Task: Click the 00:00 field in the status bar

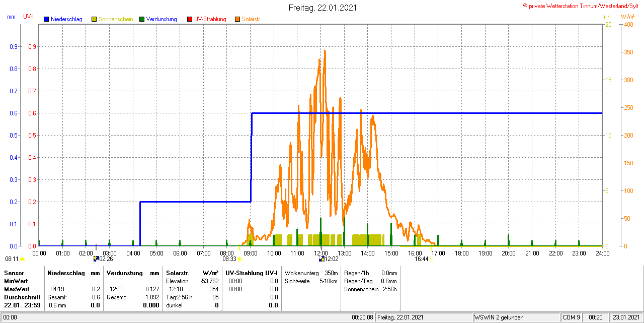Action: pyautogui.click(x=10, y=317)
